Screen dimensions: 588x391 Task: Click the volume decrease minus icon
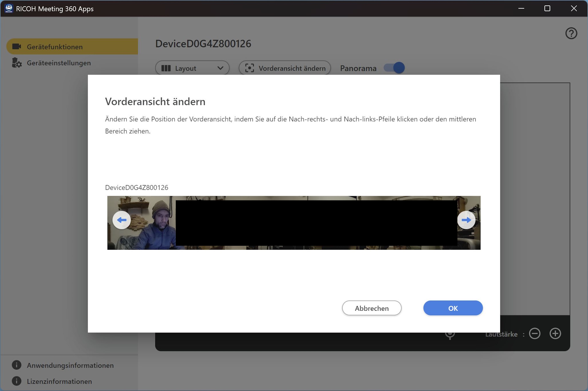click(x=535, y=333)
